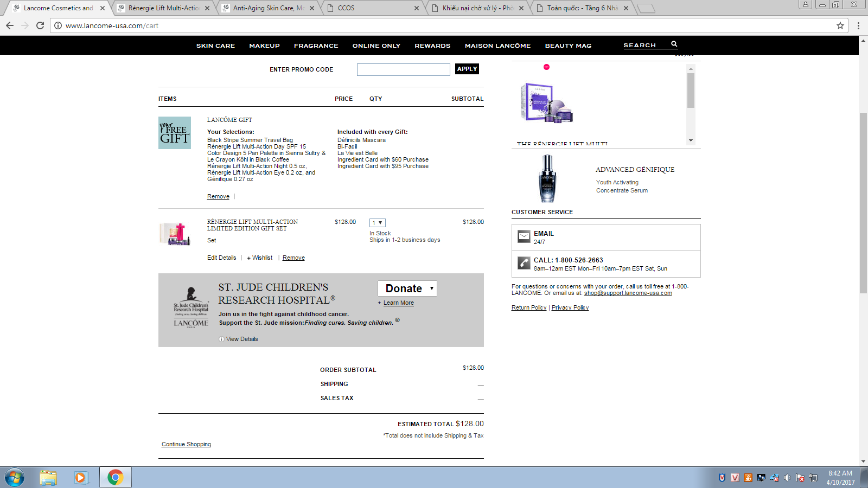
Task: Click scroll-up arrow in recommendations panel
Action: 691,69
